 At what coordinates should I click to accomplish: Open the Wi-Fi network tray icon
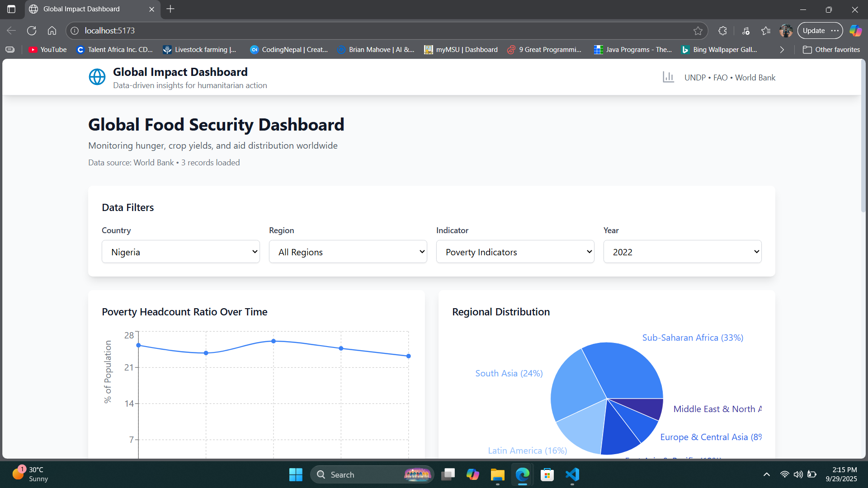(785, 474)
